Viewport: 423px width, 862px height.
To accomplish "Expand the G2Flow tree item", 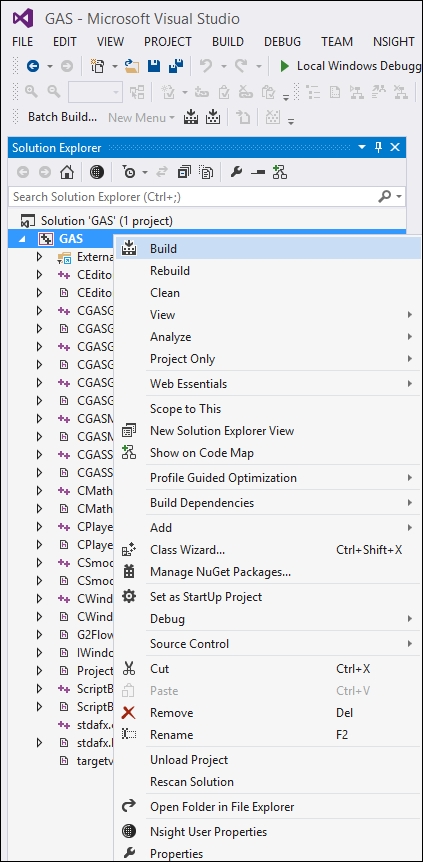I will click(39, 634).
